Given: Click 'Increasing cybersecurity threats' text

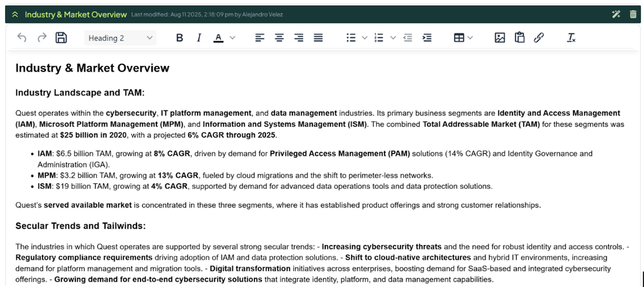Looking at the screenshot, I should 381,247.
